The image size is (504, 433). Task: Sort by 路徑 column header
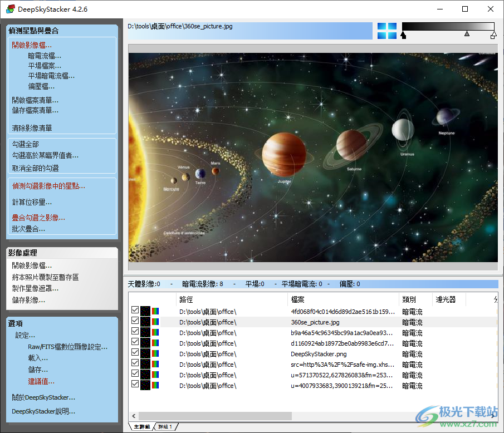point(232,299)
